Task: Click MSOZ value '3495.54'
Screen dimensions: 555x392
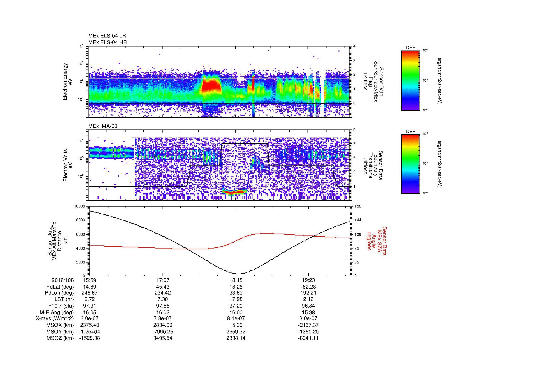Action: (x=163, y=338)
